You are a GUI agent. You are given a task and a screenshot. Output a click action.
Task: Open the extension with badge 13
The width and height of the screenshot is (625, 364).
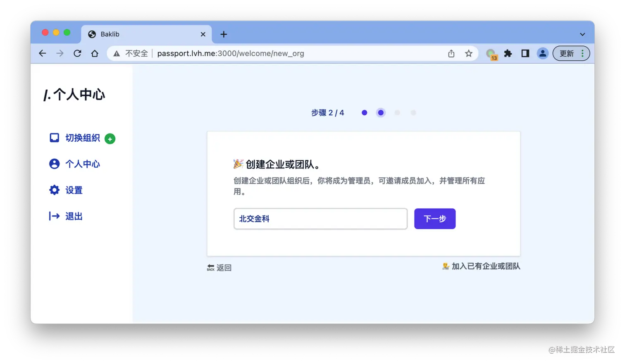pos(491,54)
